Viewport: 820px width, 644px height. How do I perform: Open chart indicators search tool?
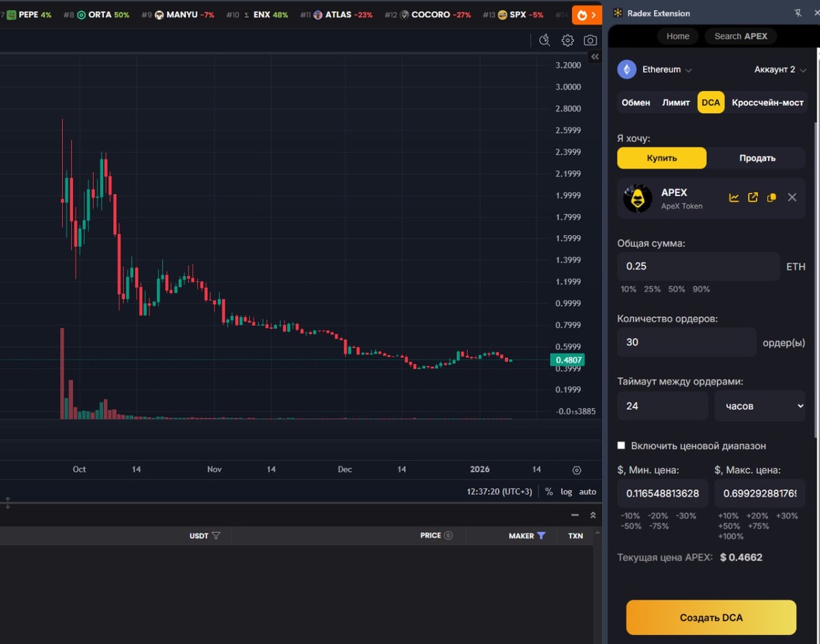tap(545, 40)
